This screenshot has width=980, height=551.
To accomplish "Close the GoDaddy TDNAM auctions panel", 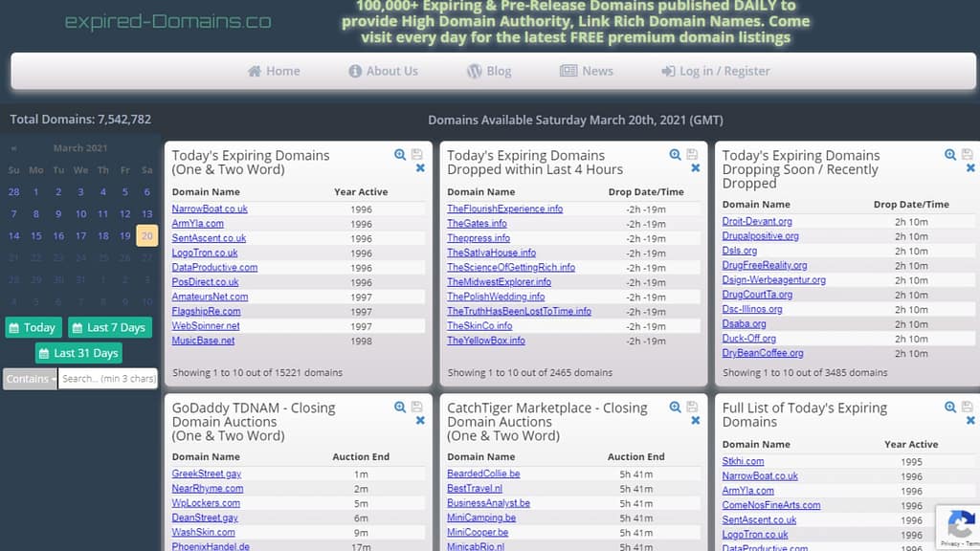I will (x=419, y=421).
